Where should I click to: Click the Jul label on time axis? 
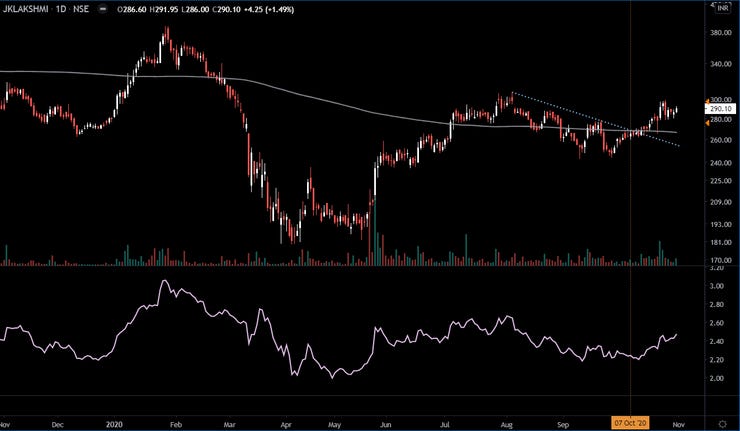click(x=445, y=424)
